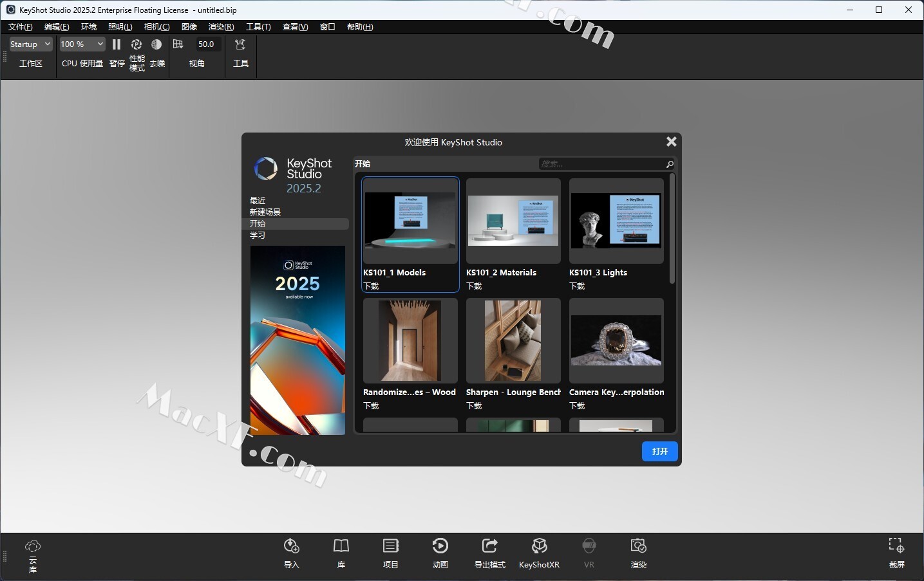Toggle the Denoise (去噪) icon

(x=156, y=44)
